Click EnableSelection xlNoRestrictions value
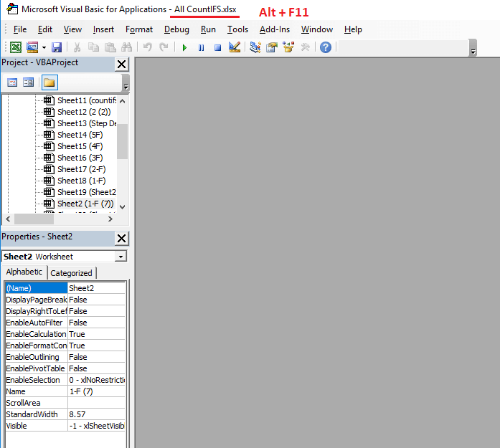The width and height of the screenshot is (500, 448). [x=97, y=380]
